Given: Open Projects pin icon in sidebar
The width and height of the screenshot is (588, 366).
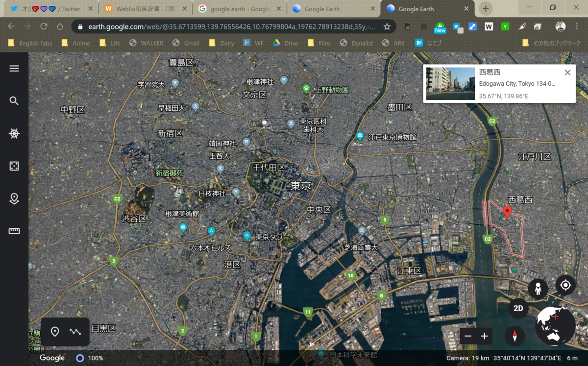Looking at the screenshot, I should click(14, 198).
